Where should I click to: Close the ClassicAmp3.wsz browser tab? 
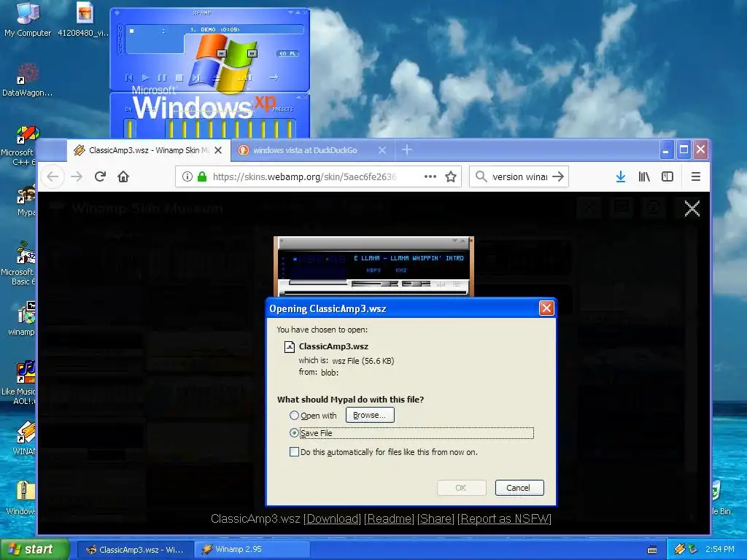click(218, 150)
